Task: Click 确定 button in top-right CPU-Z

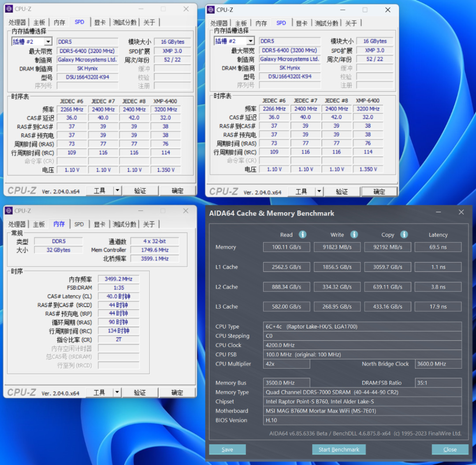Action: pos(379,192)
